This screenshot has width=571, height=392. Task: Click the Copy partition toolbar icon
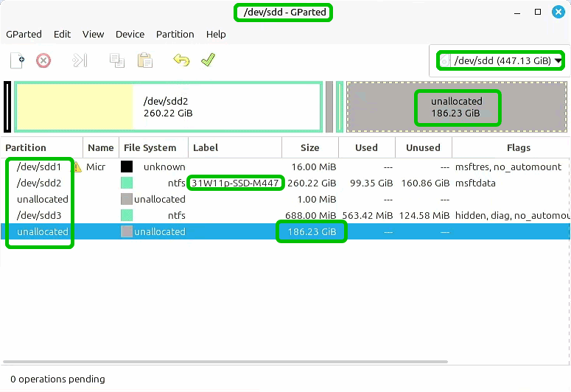point(116,60)
